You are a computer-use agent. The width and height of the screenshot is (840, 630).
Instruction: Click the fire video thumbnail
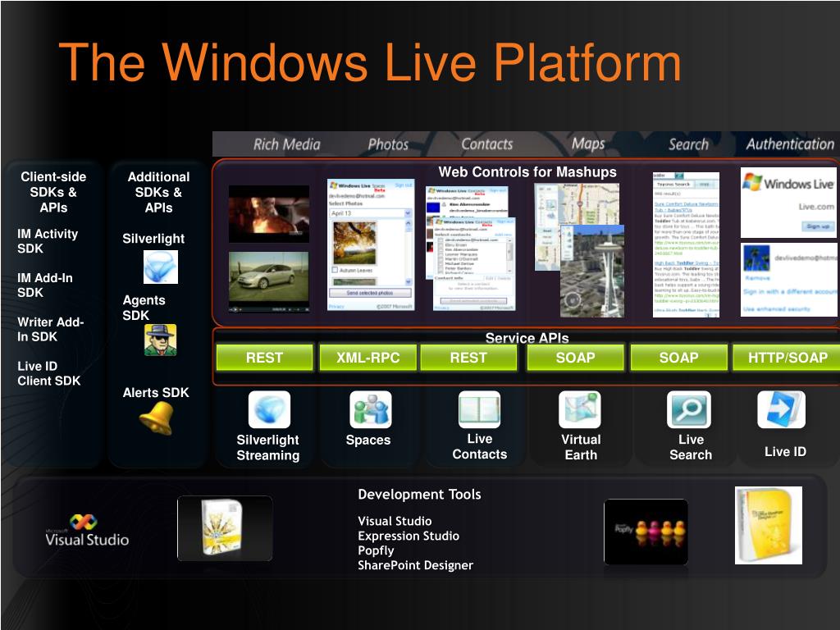pyautogui.click(x=269, y=213)
